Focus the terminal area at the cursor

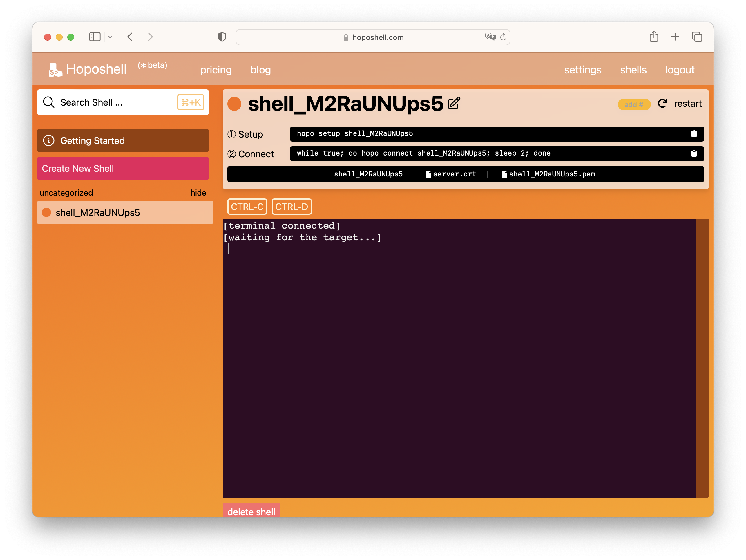click(x=226, y=249)
